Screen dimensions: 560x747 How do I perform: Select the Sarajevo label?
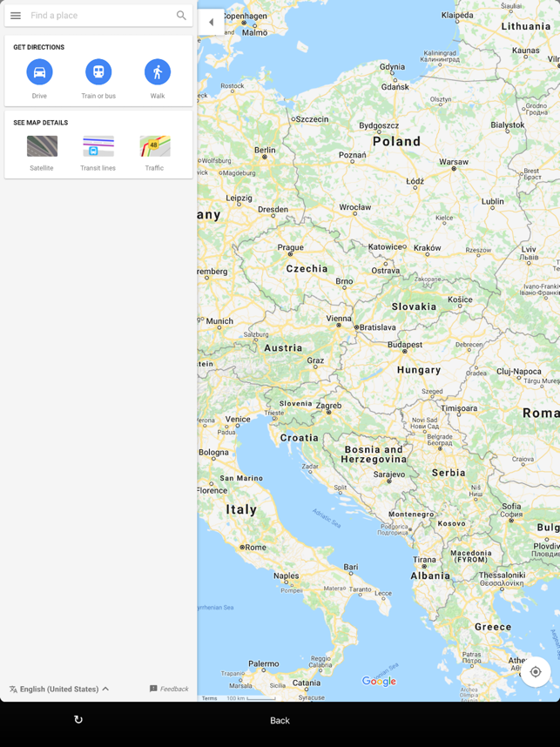[389, 474]
